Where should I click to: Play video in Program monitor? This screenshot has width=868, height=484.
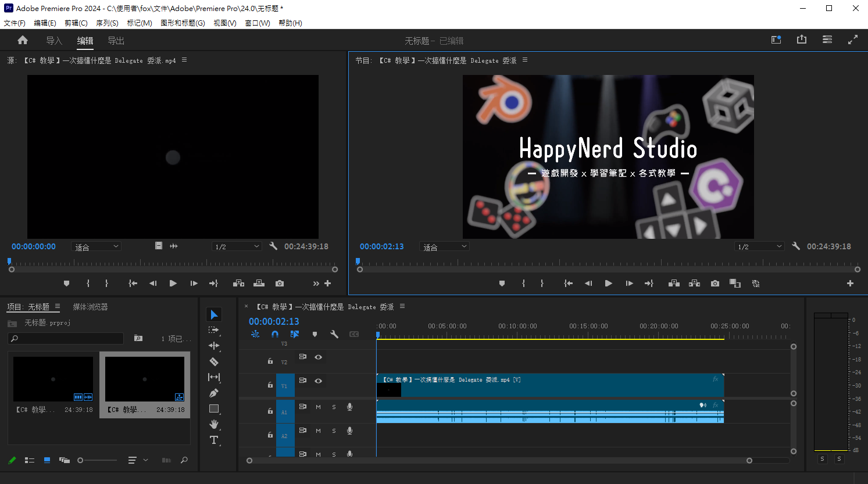coord(609,284)
